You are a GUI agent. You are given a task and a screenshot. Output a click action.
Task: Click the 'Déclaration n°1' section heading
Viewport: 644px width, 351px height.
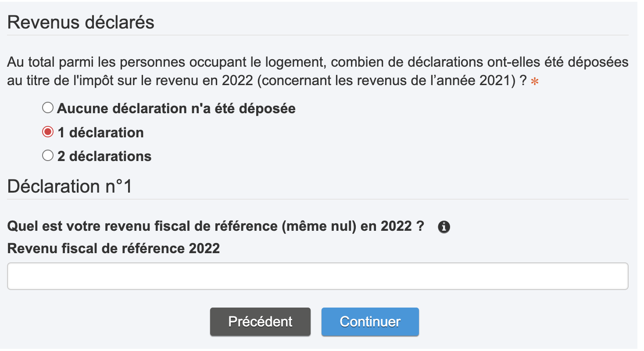[70, 186]
